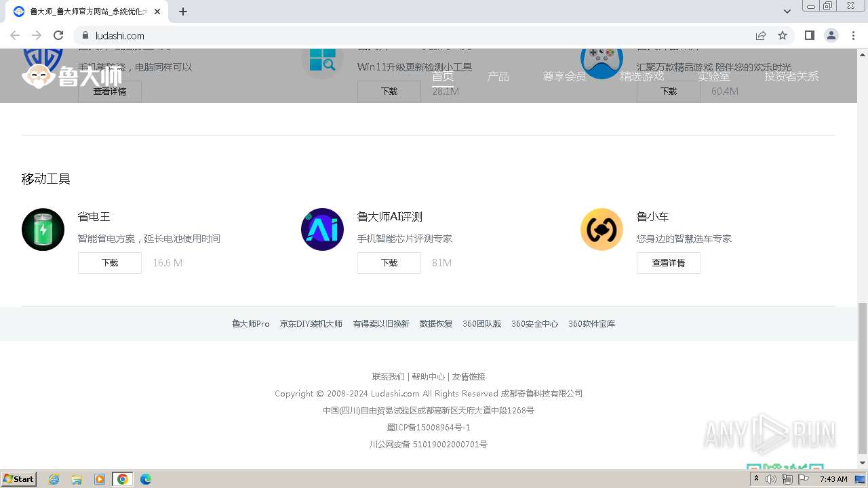
Task: Select the 鲁大师 browser tab
Action: click(x=86, y=12)
